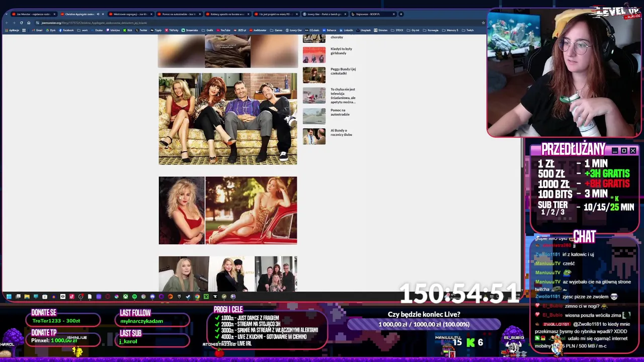Open the Gmail bookmark
Screen dimensions: 644x362
(x=37, y=30)
